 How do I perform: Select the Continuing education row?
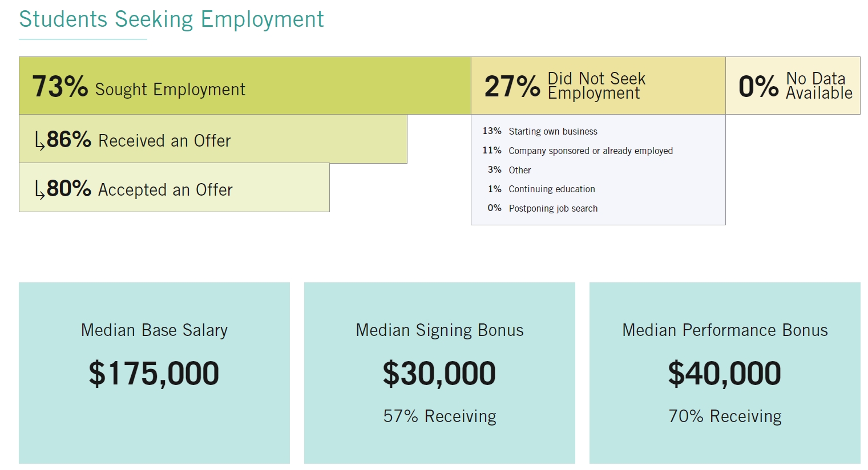click(551, 189)
